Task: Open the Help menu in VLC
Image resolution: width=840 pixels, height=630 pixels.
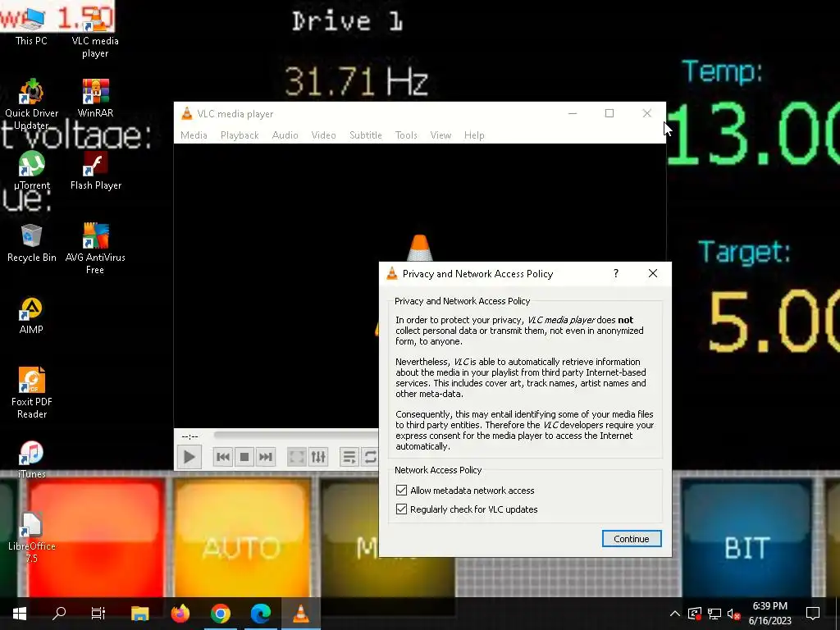Action: (474, 135)
